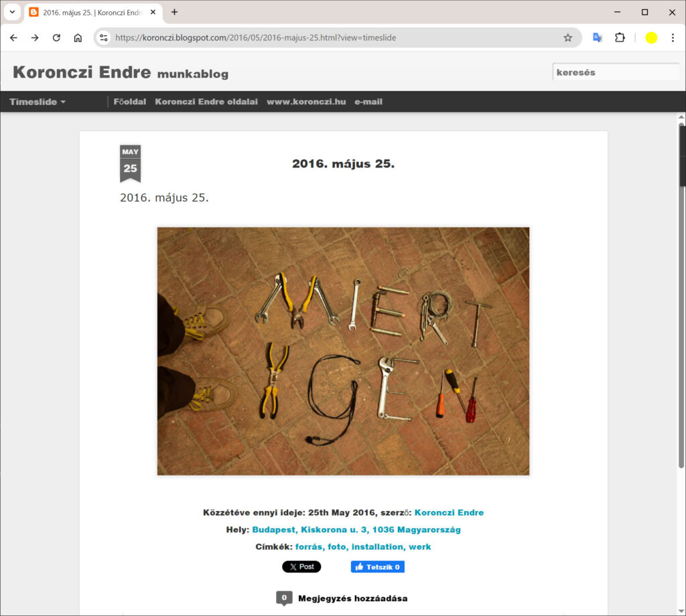The width and height of the screenshot is (686, 616).
Task: Go to the browser home page
Action: click(78, 38)
